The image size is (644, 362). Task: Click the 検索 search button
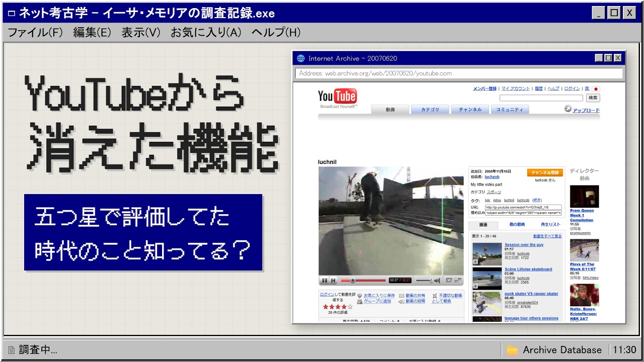coord(593,98)
